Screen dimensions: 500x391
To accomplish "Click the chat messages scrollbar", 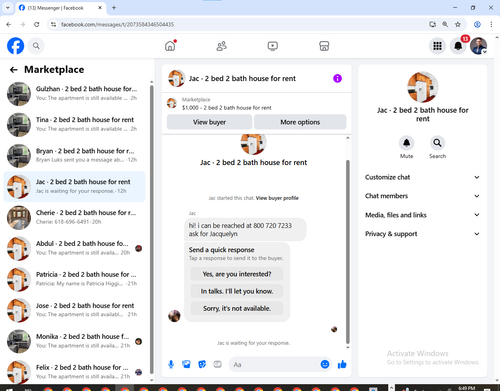I will [x=348, y=252].
